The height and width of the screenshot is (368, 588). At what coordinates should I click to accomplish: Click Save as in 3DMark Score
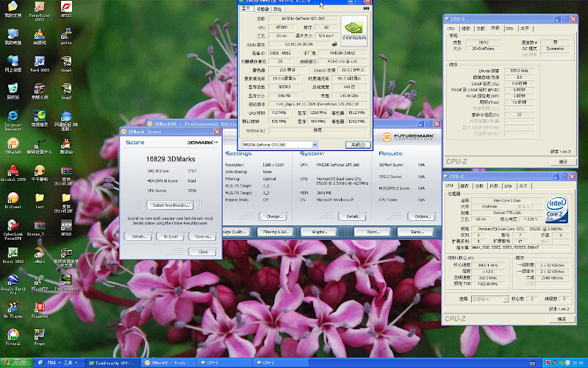click(x=203, y=236)
